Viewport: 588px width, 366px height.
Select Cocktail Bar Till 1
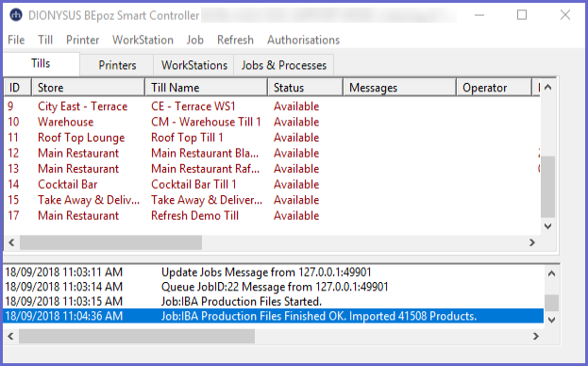[193, 185]
